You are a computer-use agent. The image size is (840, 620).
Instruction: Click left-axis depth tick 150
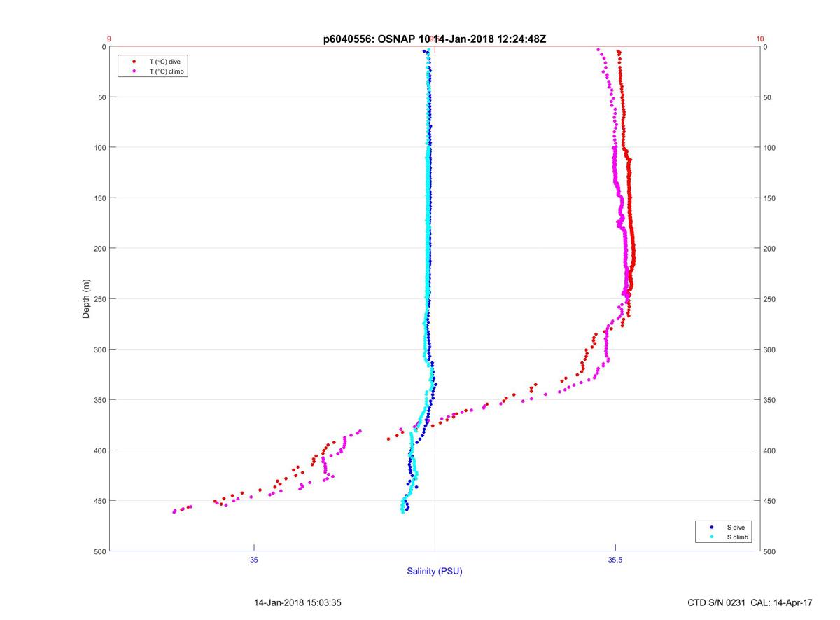[99, 198]
